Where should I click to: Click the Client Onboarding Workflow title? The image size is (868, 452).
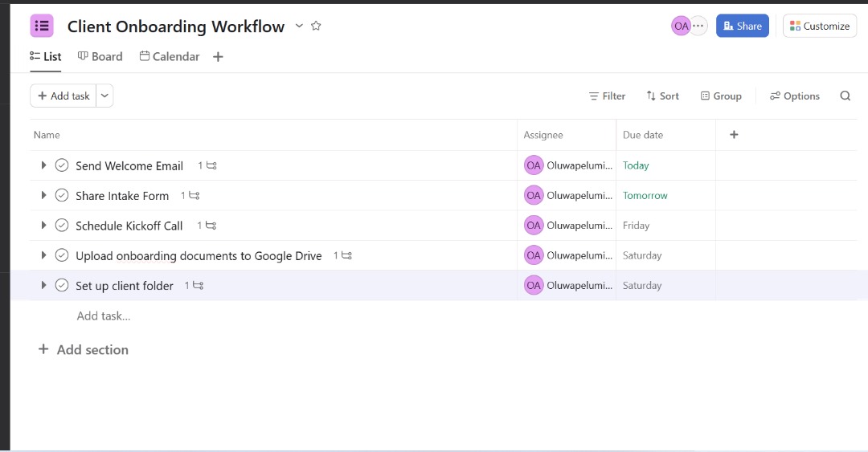pos(175,26)
